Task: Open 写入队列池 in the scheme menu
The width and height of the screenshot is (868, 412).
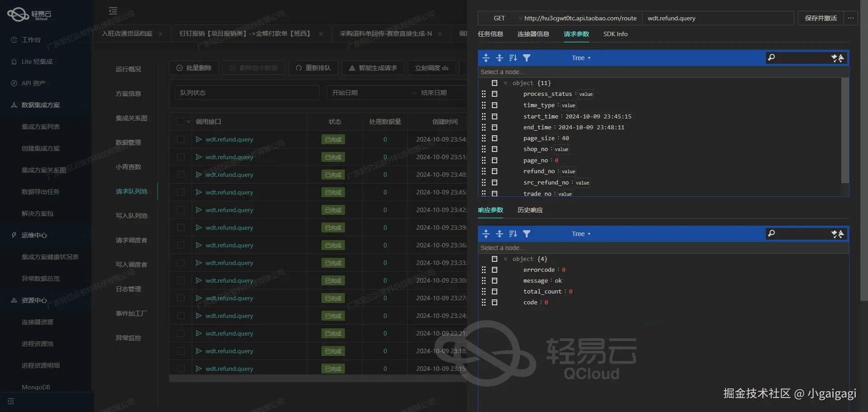Action: [132, 216]
